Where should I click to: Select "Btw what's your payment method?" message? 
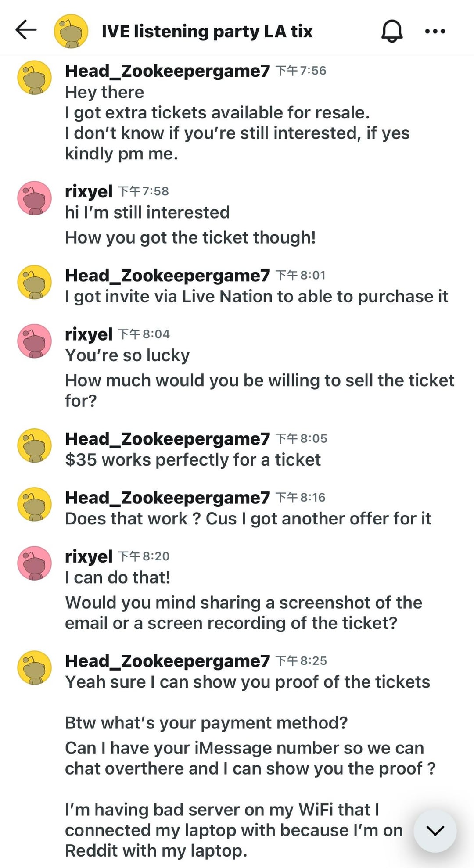[206, 723]
